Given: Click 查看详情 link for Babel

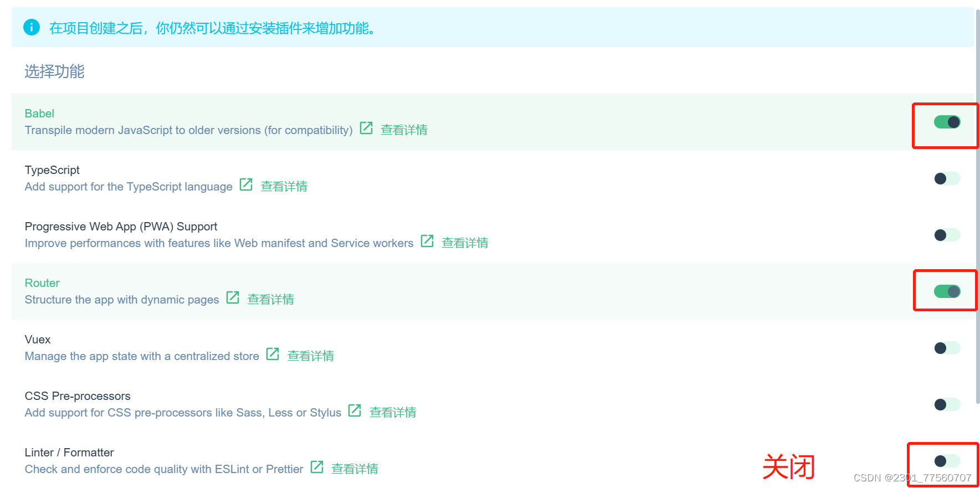Looking at the screenshot, I should point(404,130).
